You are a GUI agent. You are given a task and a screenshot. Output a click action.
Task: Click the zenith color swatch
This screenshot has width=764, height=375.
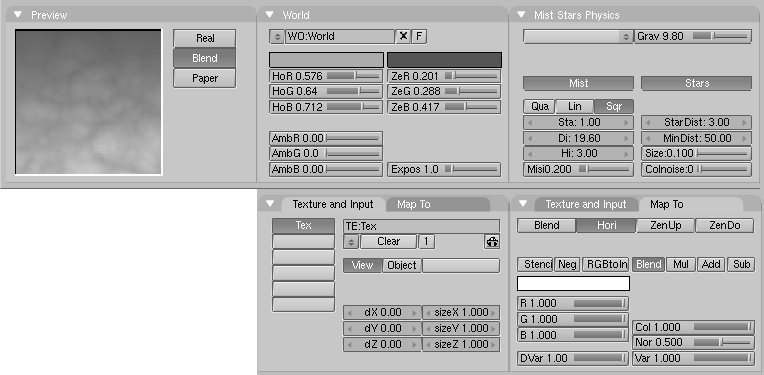pos(444,60)
